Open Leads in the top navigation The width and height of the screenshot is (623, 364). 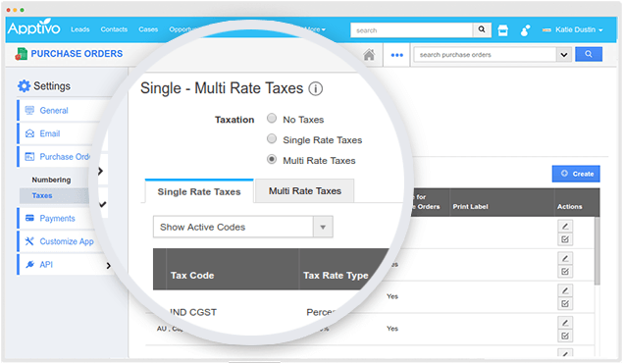point(80,29)
